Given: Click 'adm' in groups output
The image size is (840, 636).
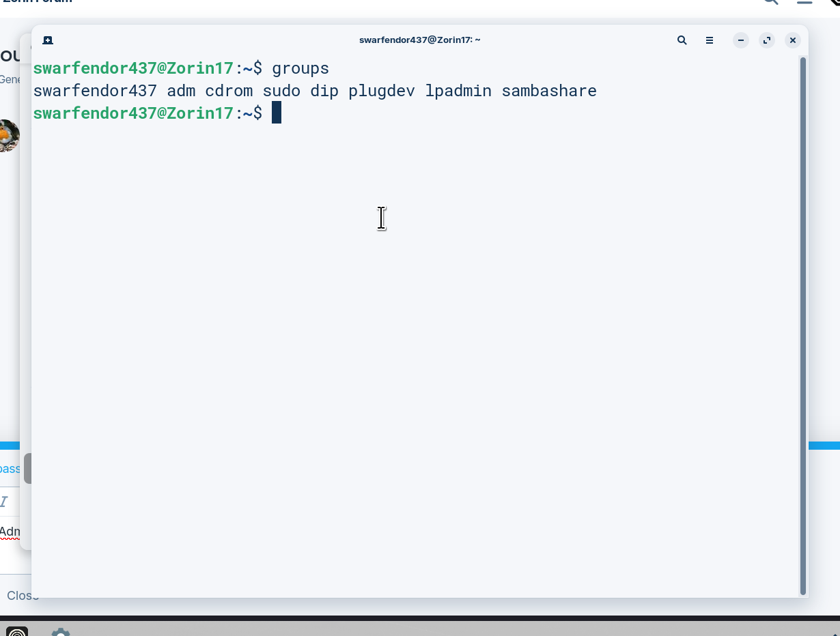Looking at the screenshot, I should 181,91.
